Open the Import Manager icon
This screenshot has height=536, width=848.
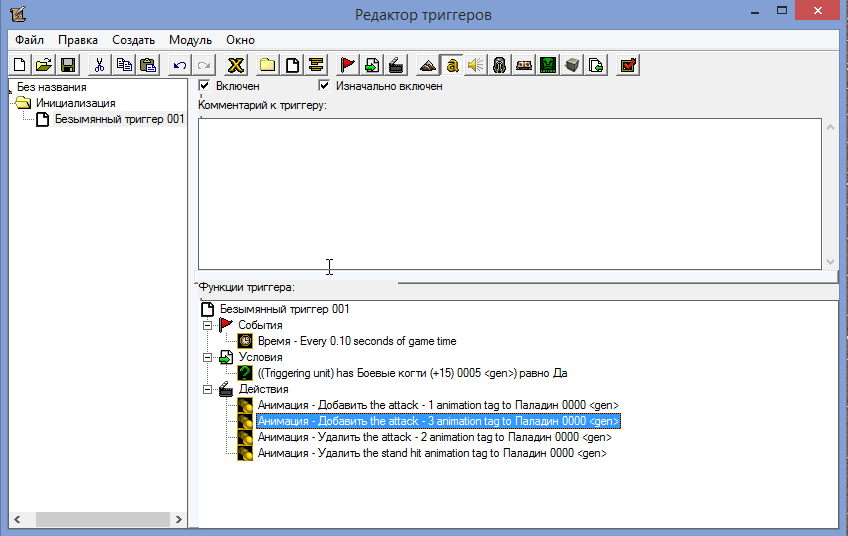597,65
